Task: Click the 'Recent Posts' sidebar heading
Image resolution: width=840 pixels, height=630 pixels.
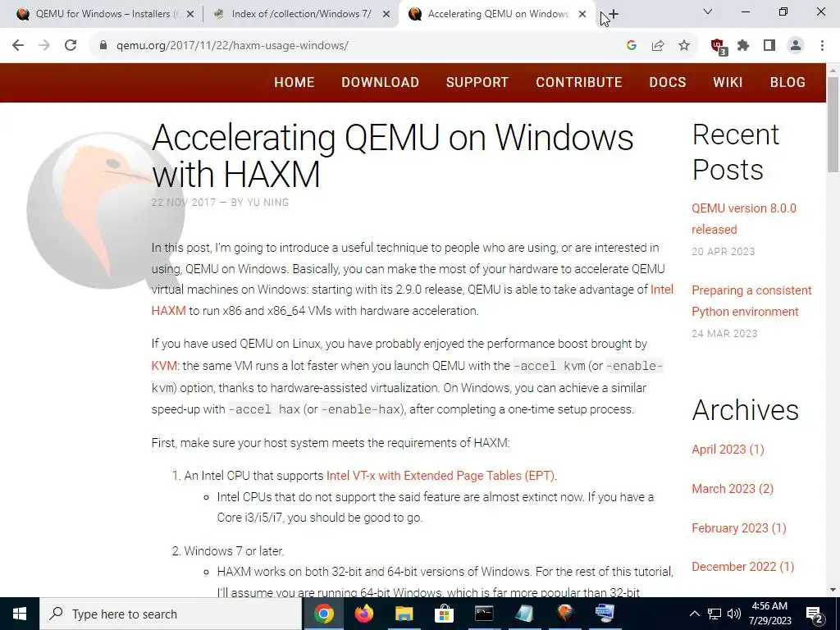Action: tap(736, 152)
